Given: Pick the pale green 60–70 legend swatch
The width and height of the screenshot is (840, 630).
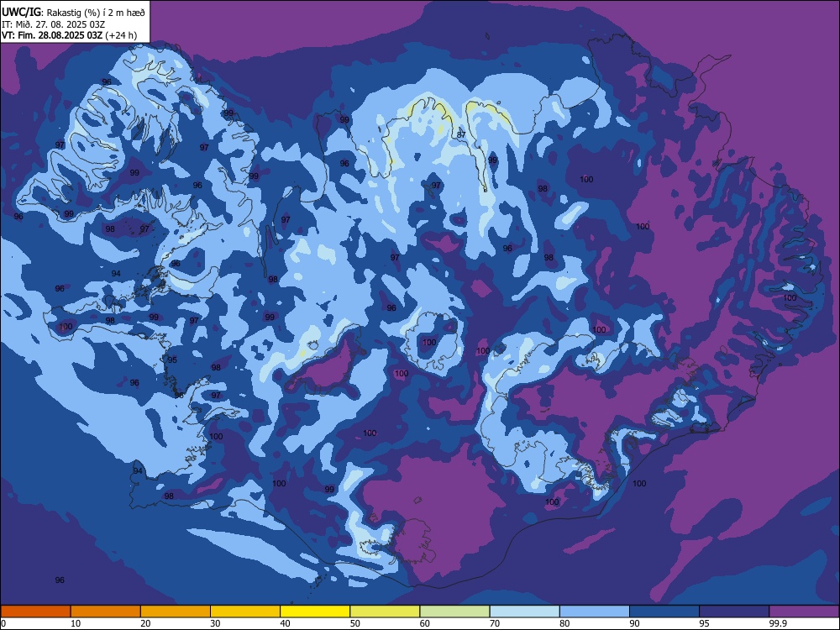Looking at the screenshot, I should (454, 612).
